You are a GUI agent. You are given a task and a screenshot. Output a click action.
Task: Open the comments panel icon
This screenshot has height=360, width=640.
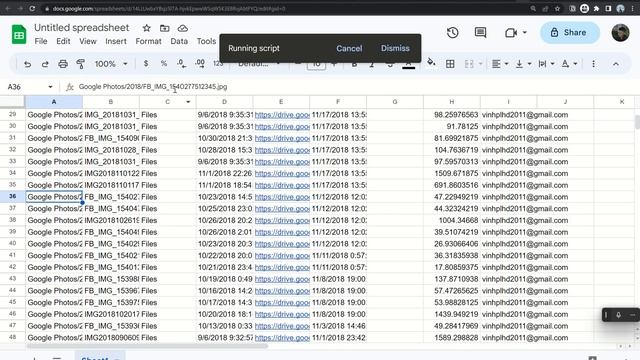click(x=480, y=33)
